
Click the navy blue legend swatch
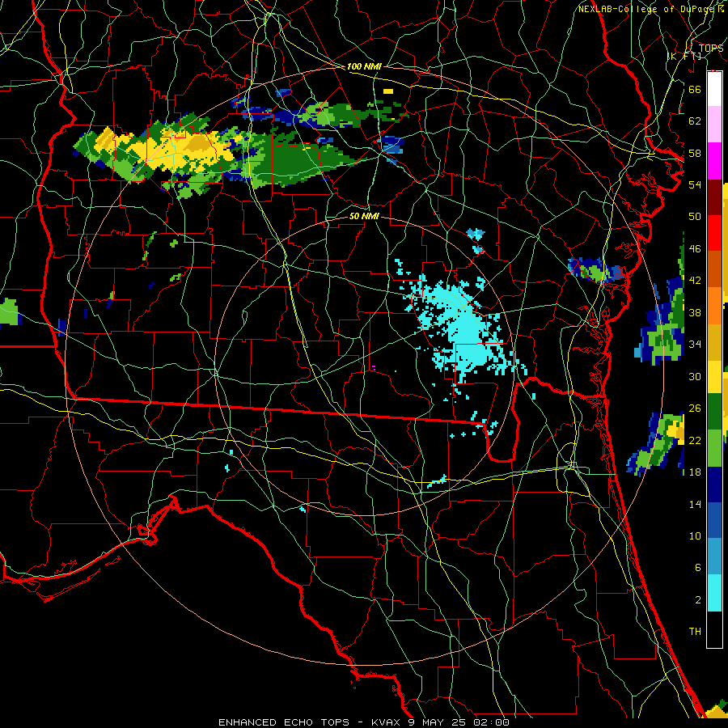[x=714, y=485]
